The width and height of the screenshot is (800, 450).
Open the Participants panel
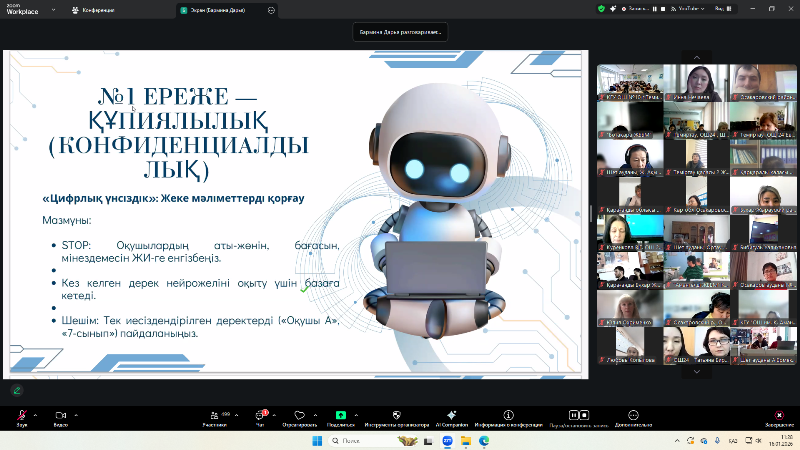click(212, 415)
